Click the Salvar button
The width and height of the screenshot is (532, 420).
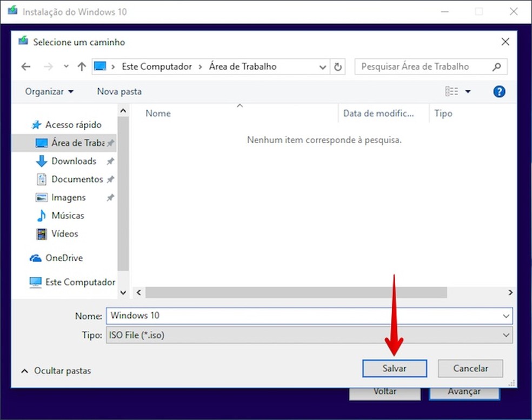click(x=394, y=368)
